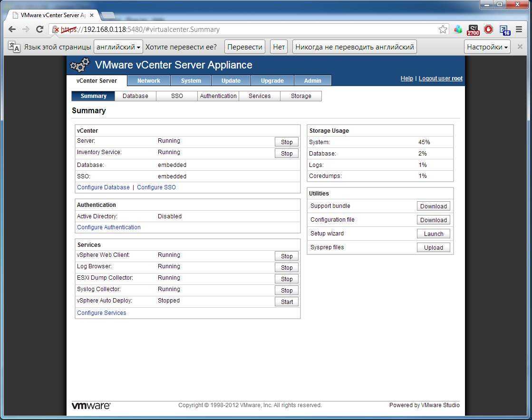Image resolution: width=532 pixels, height=420 pixels.
Task: Open the Authentication sub-tab
Action: (218, 96)
